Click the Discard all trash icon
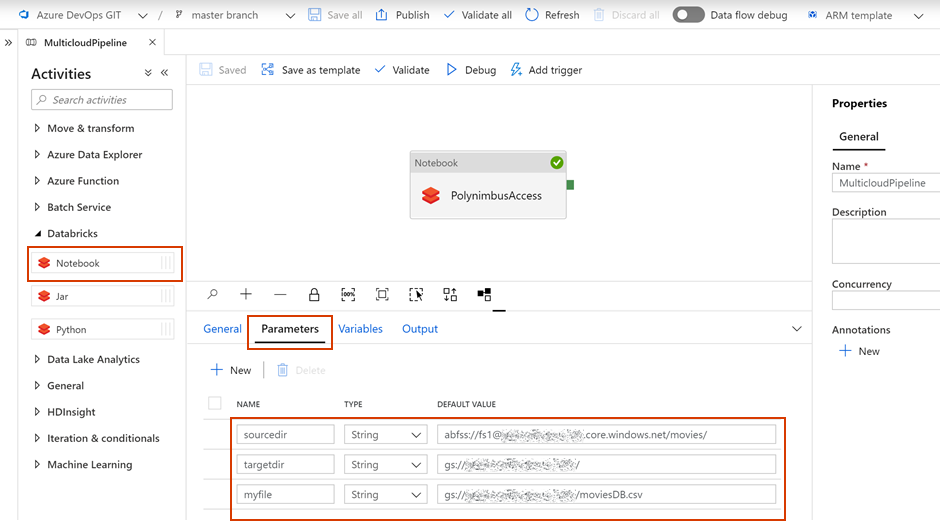 coord(598,15)
